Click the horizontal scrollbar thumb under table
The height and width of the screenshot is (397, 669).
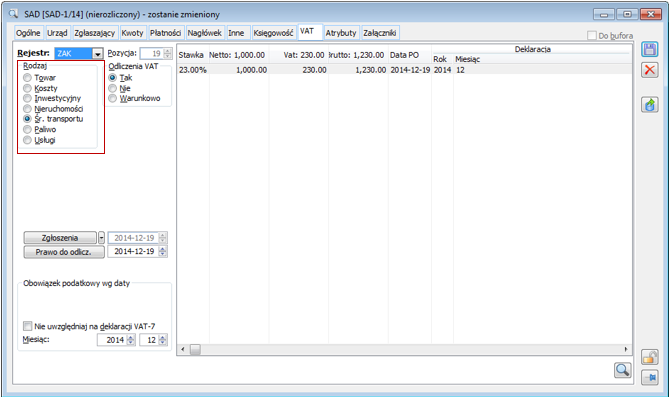click(x=195, y=349)
